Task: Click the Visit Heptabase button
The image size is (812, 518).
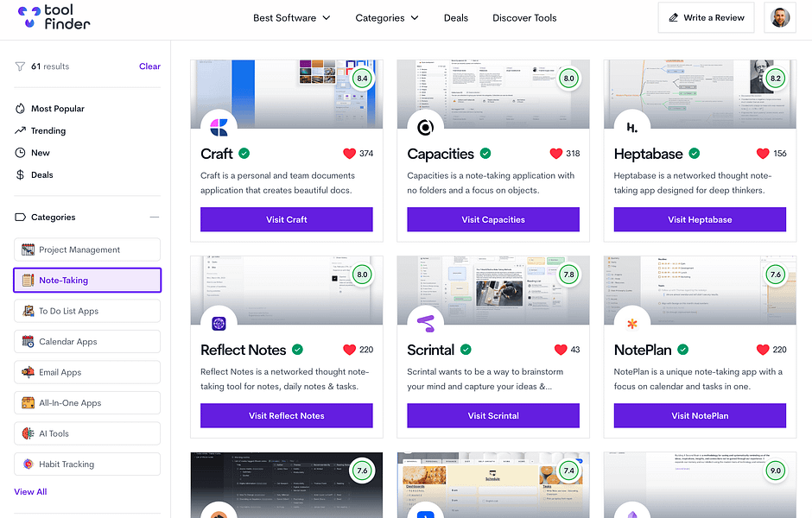Action: 700,219
